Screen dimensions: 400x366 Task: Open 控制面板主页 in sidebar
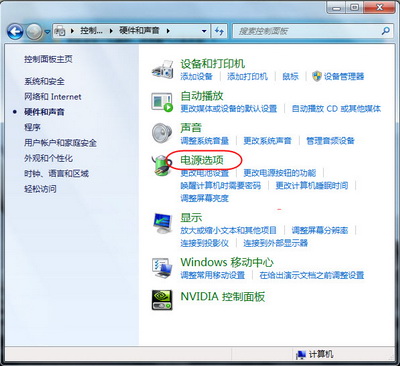click(48, 59)
